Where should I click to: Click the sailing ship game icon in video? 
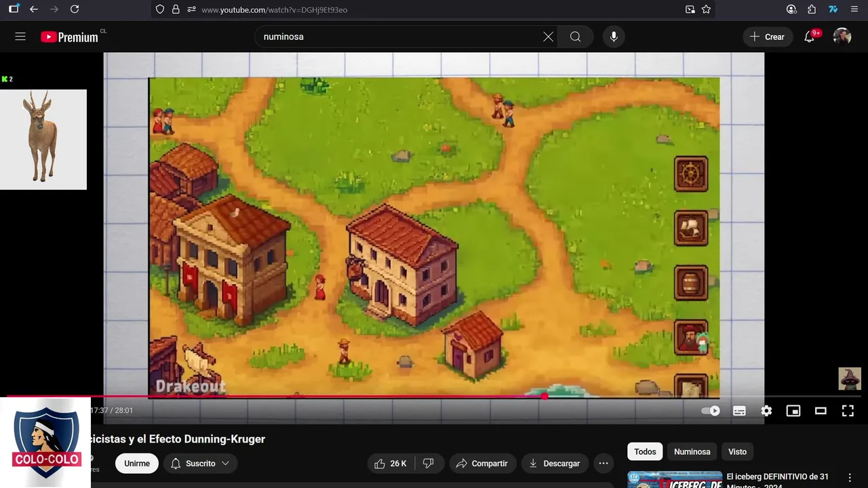[691, 228]
